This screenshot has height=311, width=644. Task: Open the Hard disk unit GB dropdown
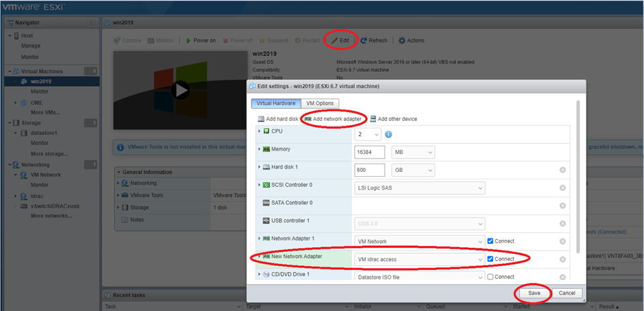coord(413,170)
